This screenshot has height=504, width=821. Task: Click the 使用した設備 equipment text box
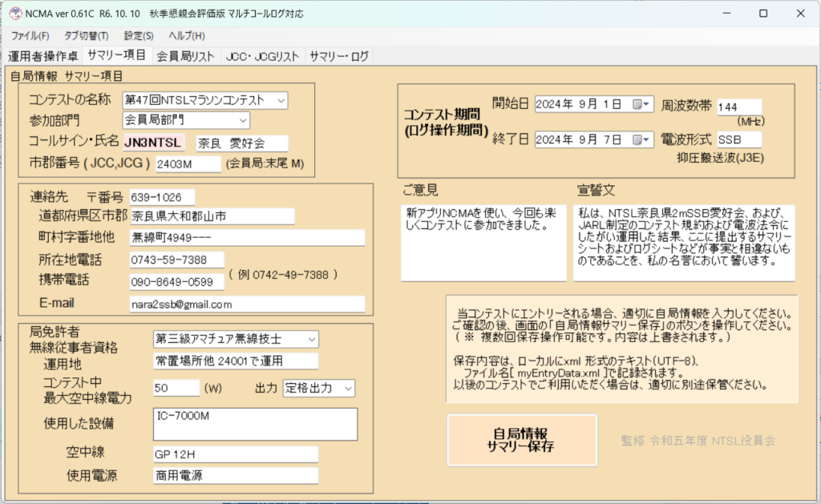point(255,424)
